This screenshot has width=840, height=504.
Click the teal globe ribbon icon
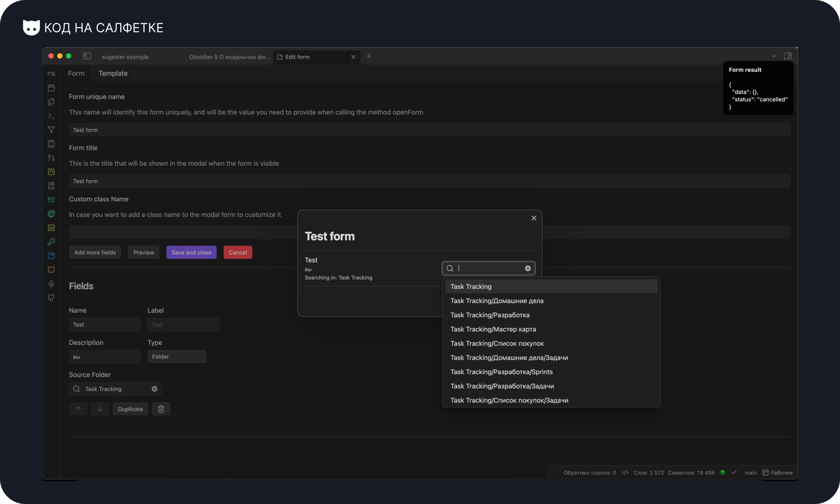[51, 214]
